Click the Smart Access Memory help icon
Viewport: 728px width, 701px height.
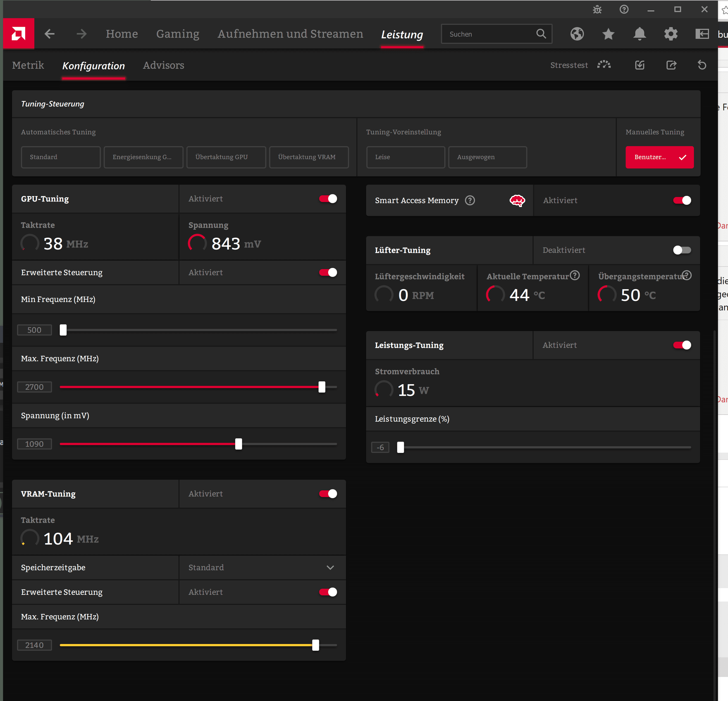click(x=470, y=200)
